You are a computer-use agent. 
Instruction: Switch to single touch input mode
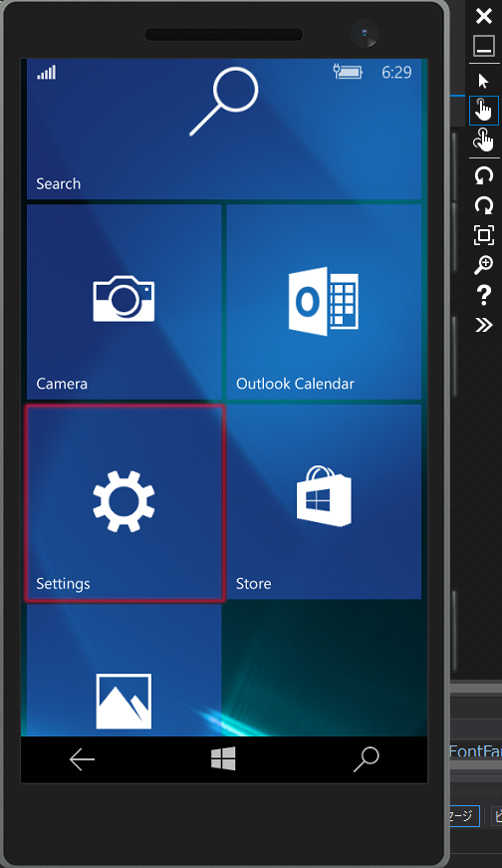[x=484, y=111]
